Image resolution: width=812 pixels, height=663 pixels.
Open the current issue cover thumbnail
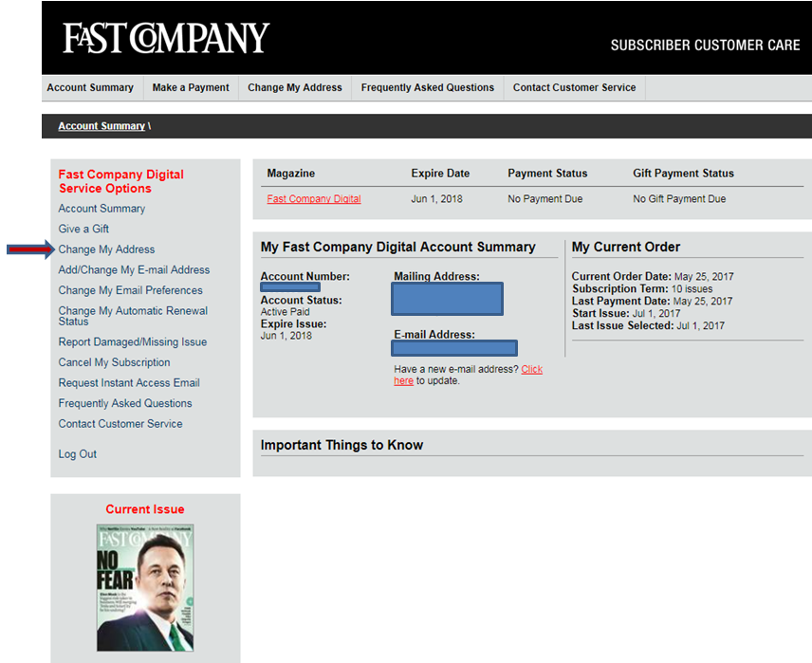coord(144,587)
